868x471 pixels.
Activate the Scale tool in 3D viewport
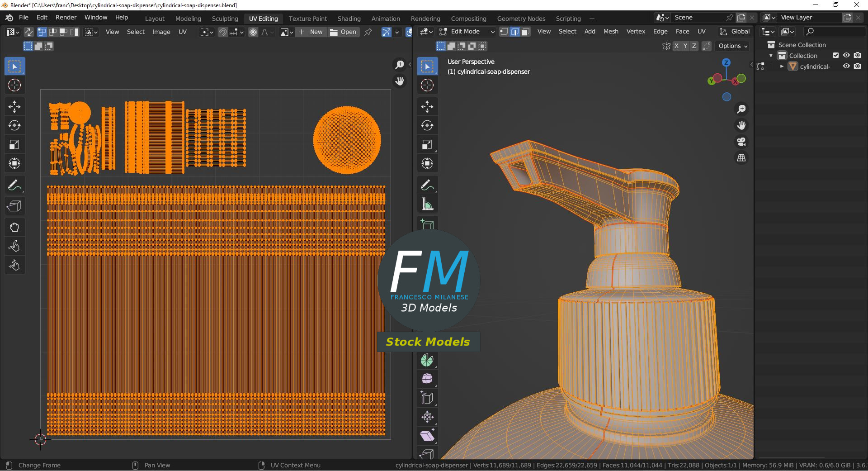pyautogui.click(x=427, y=145)
